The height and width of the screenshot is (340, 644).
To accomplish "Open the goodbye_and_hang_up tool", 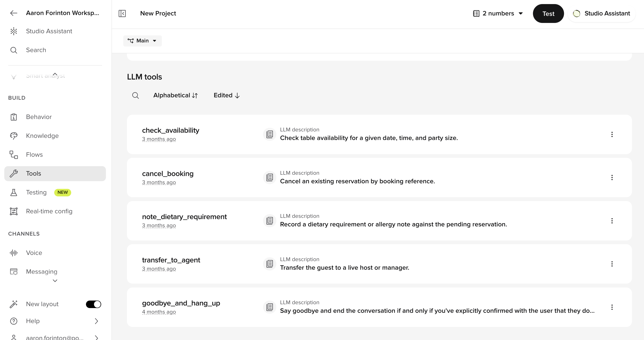I will tap(181, 303).
